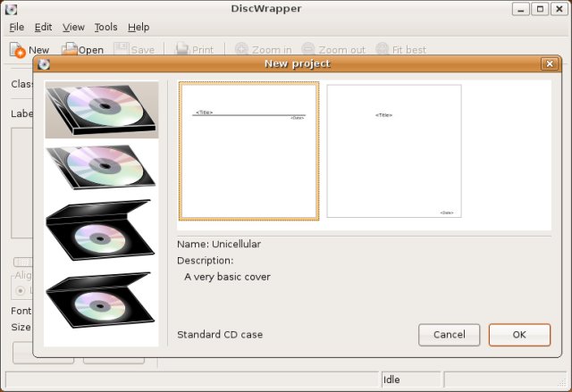Image resolution: width=572 pixels, height=392 pixels.
Task: Select the third open black disc box
Action: 100,229
